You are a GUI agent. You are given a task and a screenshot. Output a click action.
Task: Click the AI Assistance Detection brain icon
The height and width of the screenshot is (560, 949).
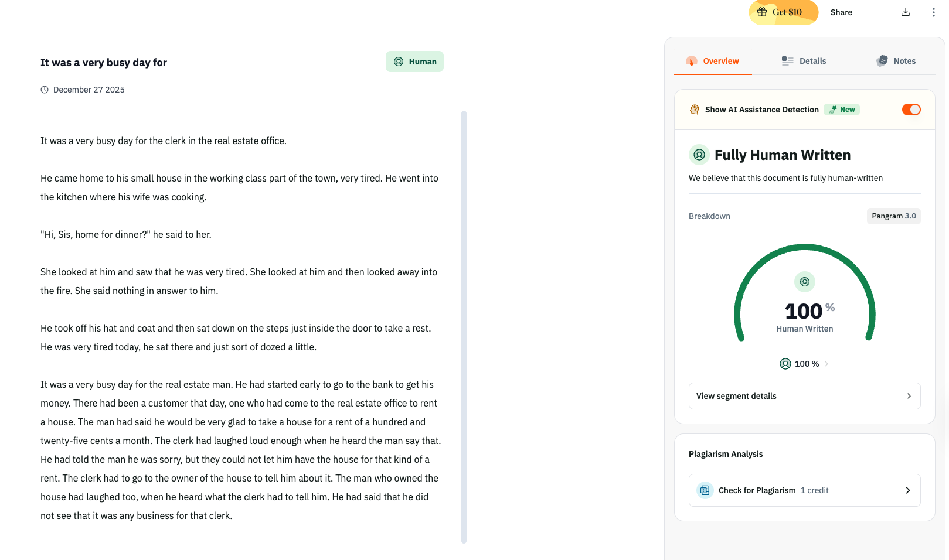(695, 110)
